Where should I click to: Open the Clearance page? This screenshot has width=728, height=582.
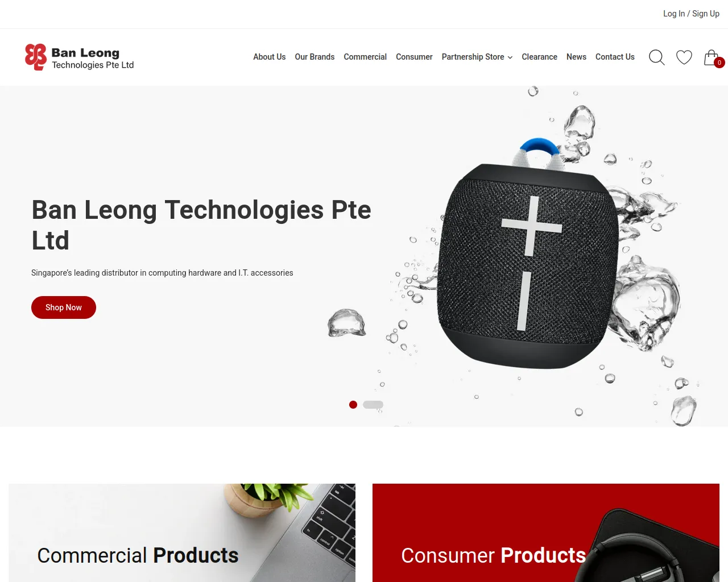pos(539,57)
